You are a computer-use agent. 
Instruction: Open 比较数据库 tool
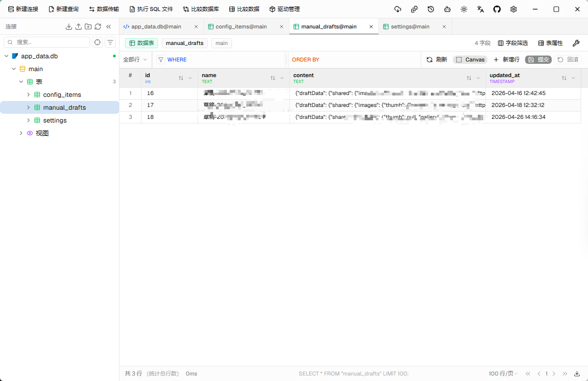(201, 9)
